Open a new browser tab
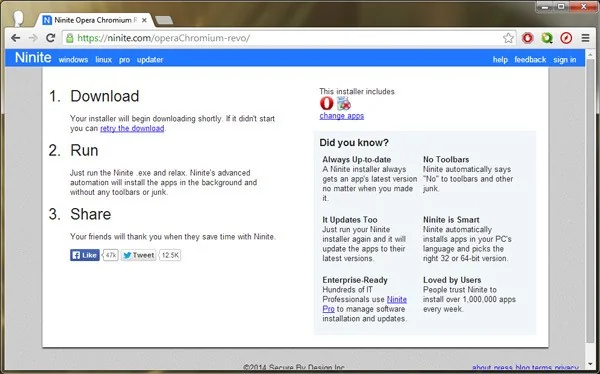Screen dimensions: 600x374 [x=164, y=20]
